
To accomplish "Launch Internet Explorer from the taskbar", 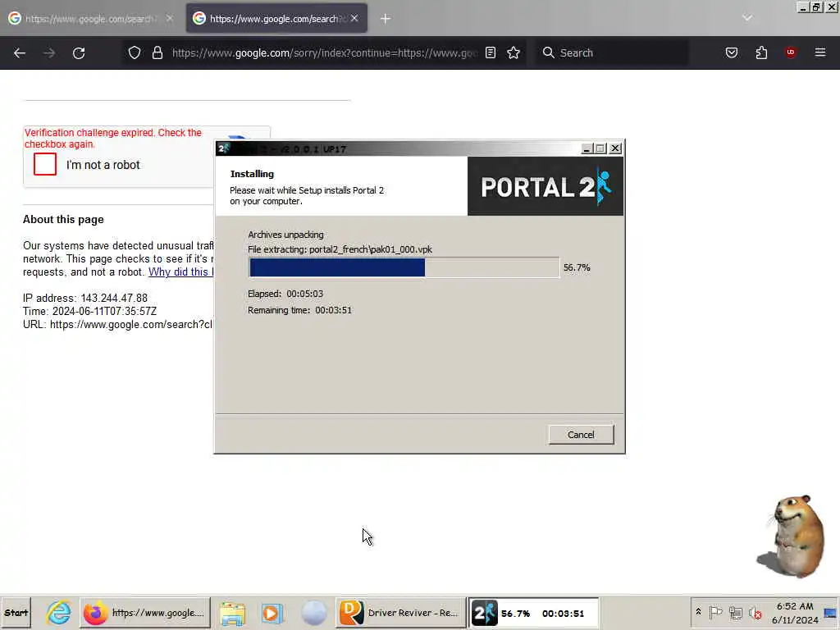I will 58,613.
